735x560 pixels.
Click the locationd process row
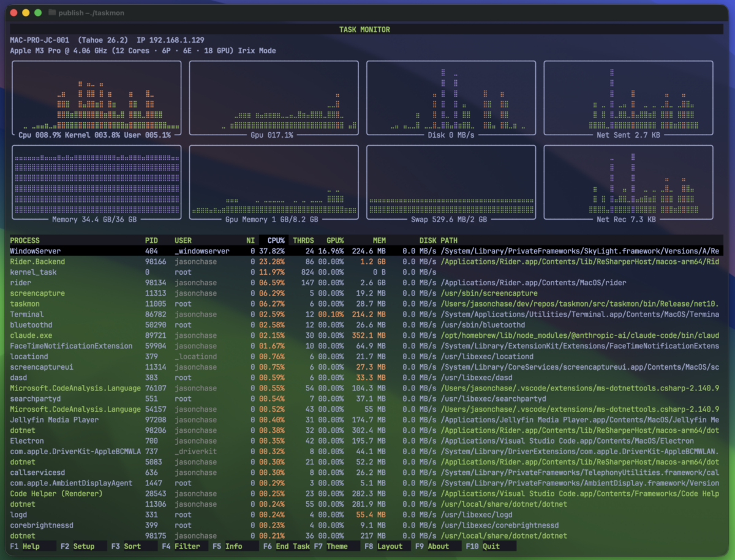pos(366,357)
